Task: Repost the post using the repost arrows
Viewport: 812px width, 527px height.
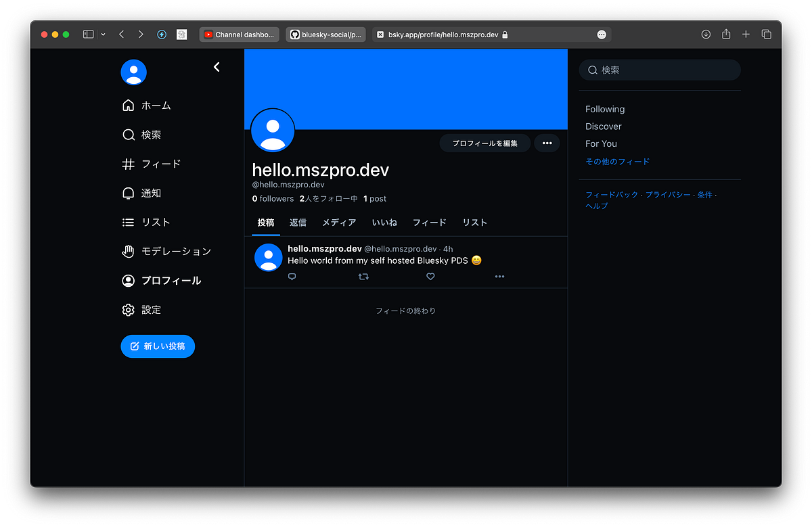Action: [x=363, y=277]
